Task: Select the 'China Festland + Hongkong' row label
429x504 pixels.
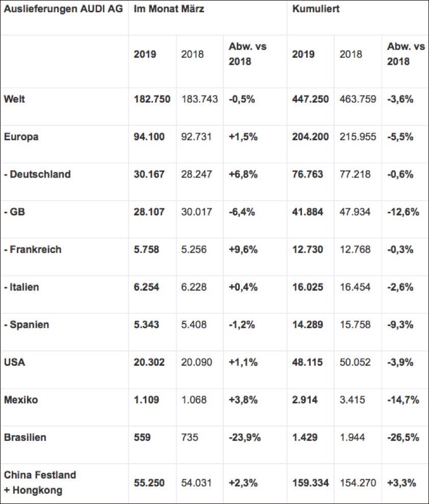Action: point(40,482)
